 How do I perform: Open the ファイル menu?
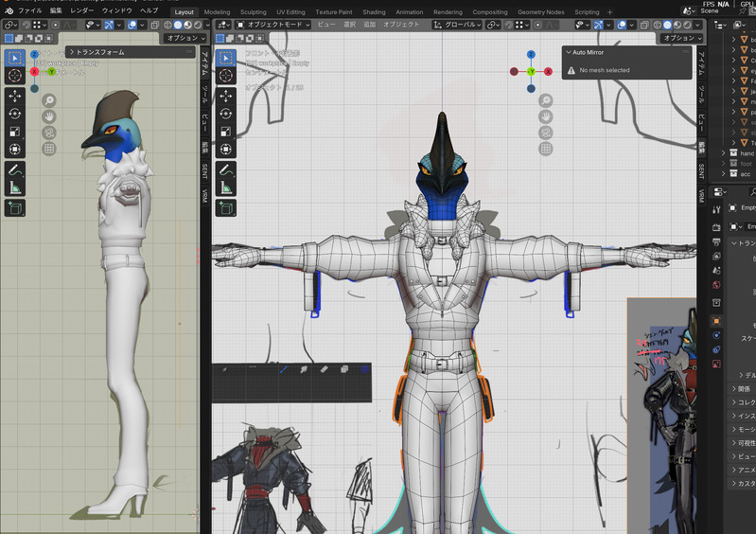[x=30, y=9]
